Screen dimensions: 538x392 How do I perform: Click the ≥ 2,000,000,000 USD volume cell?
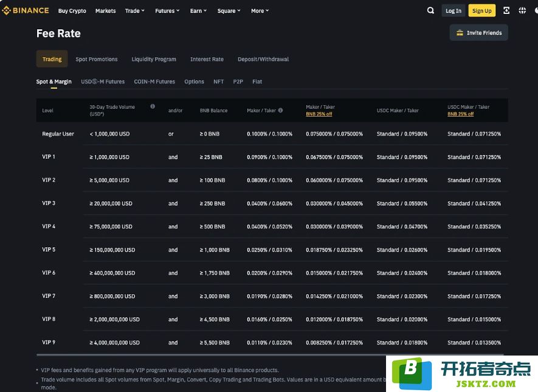115,319
